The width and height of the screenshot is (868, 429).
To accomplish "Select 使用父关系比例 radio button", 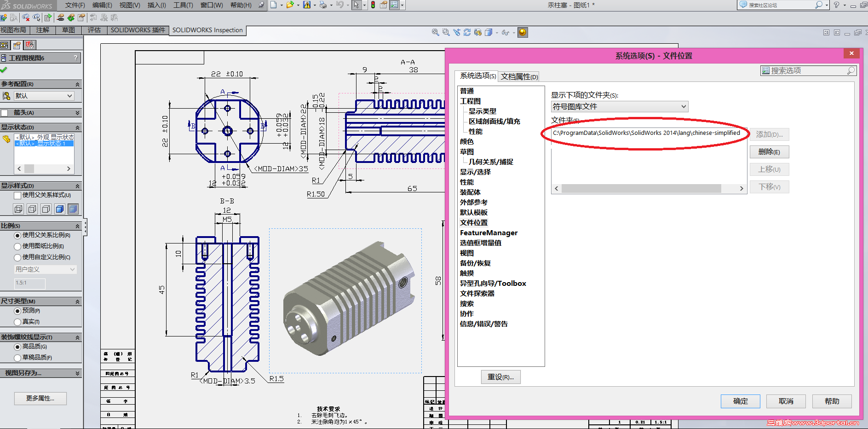I will pyautogui.click(x=17, y=235).
